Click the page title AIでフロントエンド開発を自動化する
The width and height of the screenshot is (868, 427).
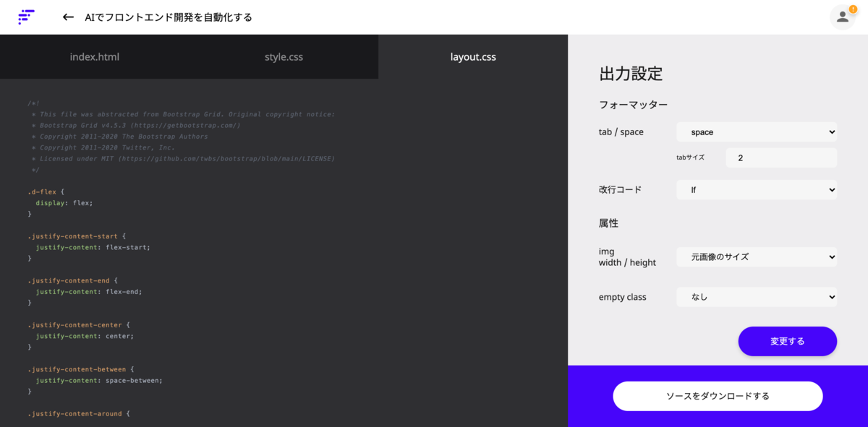[169, 17]
